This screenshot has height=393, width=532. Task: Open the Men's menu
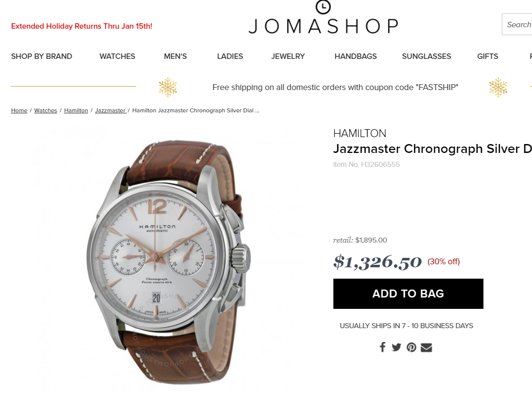tap(175, 56)
